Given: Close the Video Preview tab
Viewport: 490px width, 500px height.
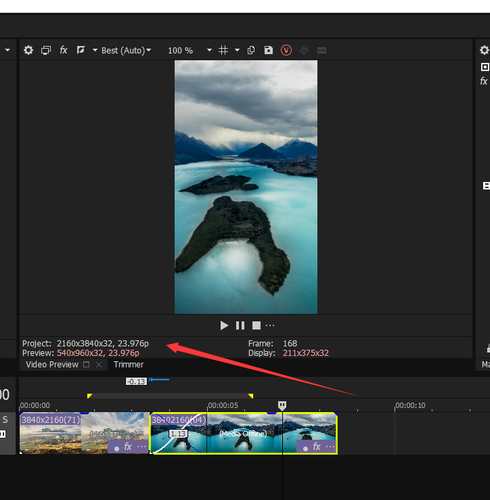Looking at the screenshot, I should click(99, 365).
